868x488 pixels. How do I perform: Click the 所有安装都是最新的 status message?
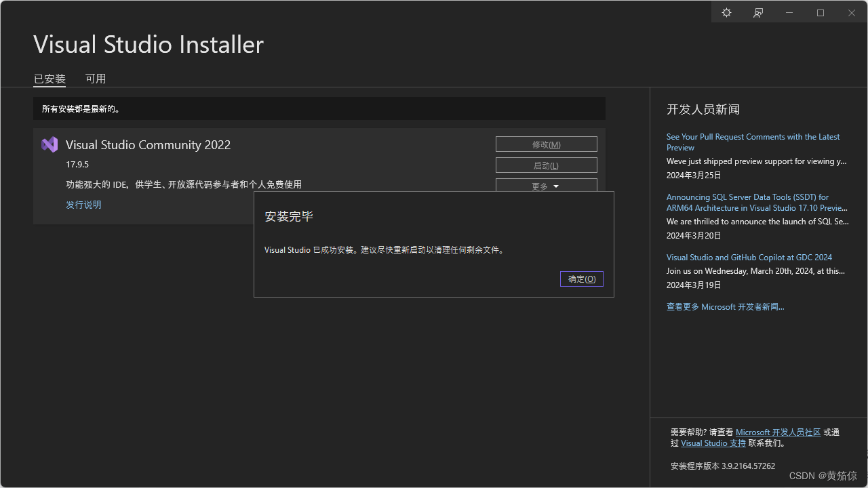[x=81, y=108]
